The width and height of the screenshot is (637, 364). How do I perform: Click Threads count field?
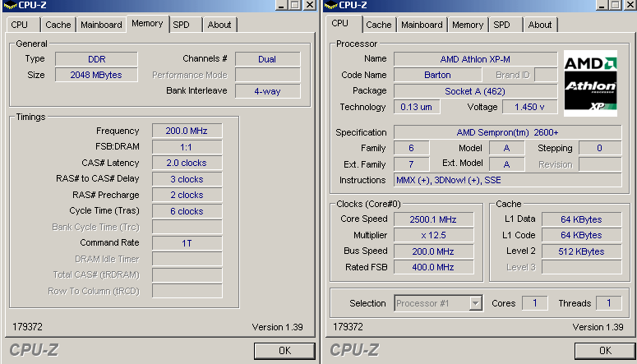click(608, 303)
